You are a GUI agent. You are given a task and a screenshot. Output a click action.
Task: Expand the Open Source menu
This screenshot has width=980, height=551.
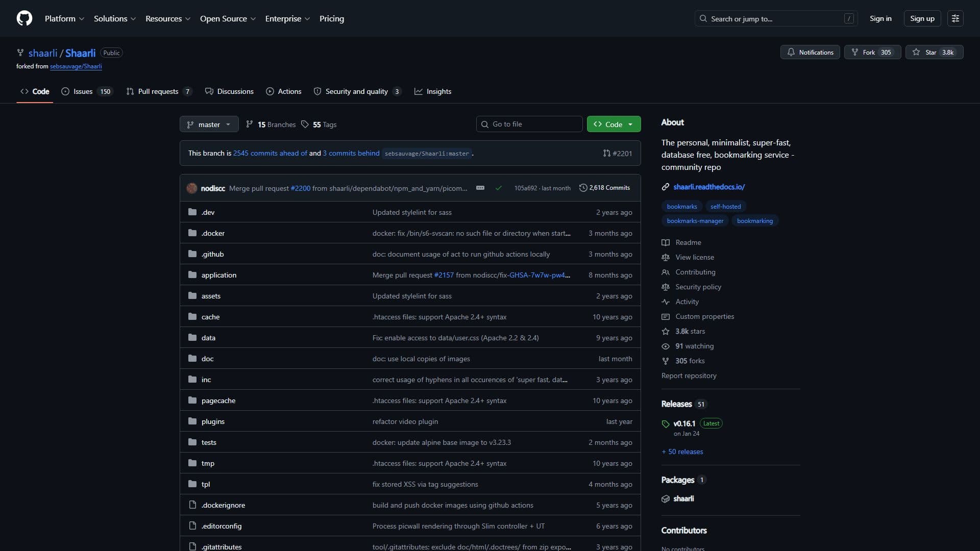click(228, 18)
